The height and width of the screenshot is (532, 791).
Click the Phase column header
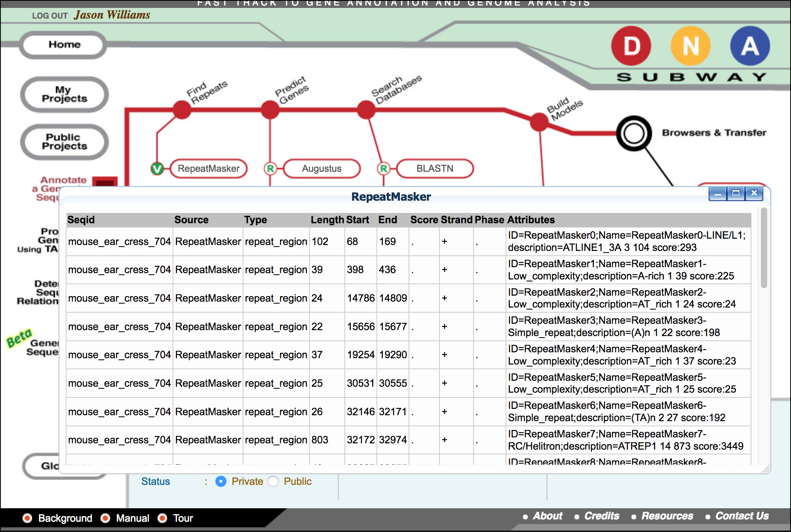coord(489,220)
